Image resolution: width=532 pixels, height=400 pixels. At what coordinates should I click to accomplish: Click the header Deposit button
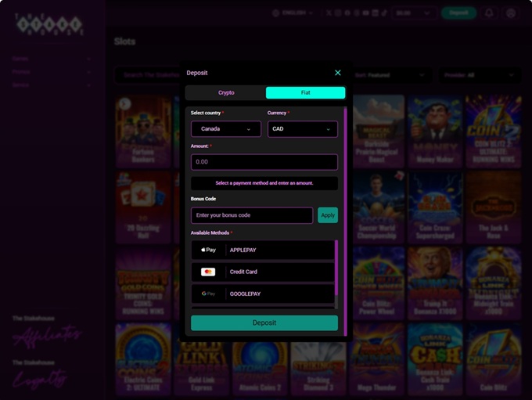point(458,13)
